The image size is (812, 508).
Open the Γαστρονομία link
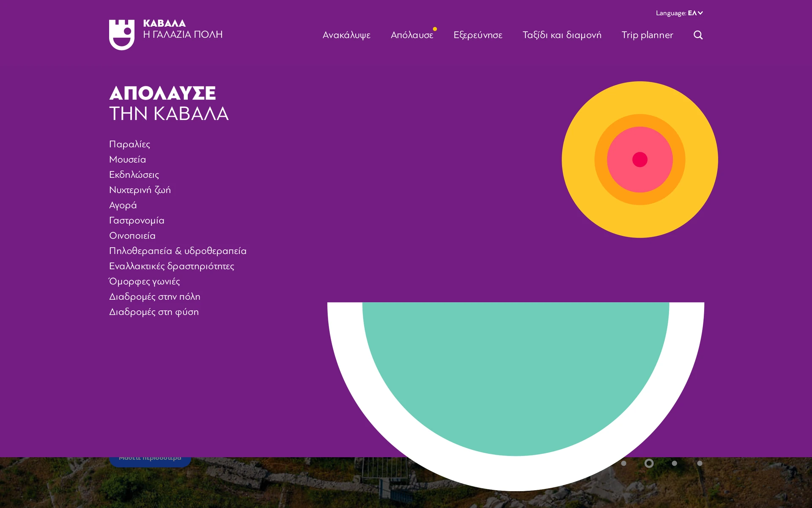pos(137,221)
